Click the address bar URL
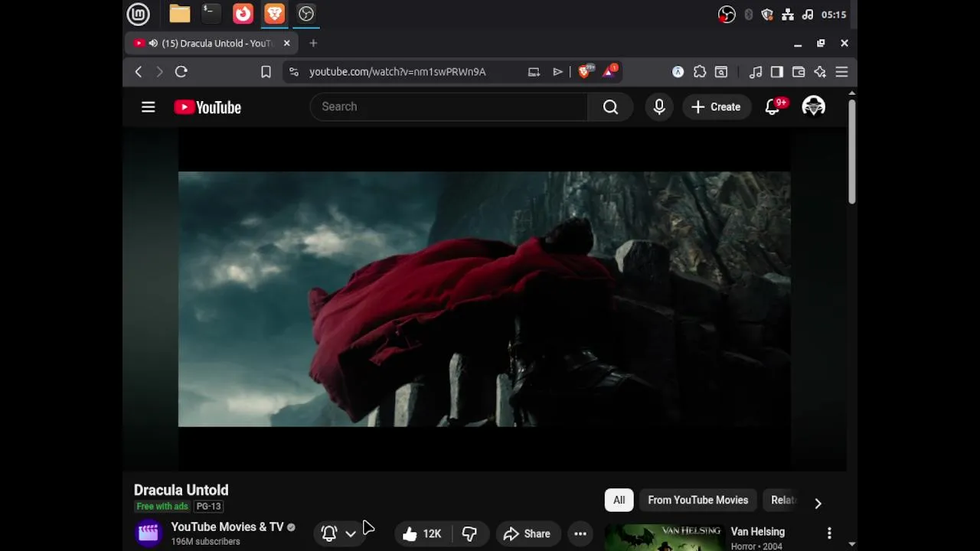The image size is (980, 551). (397, 72)
